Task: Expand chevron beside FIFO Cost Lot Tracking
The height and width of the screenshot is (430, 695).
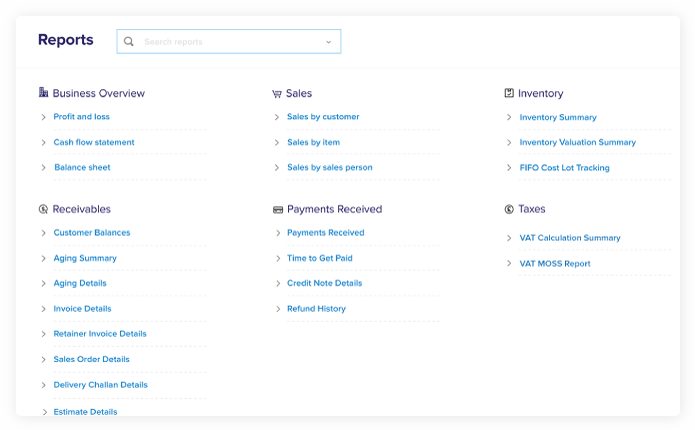Action: point(509,168)
